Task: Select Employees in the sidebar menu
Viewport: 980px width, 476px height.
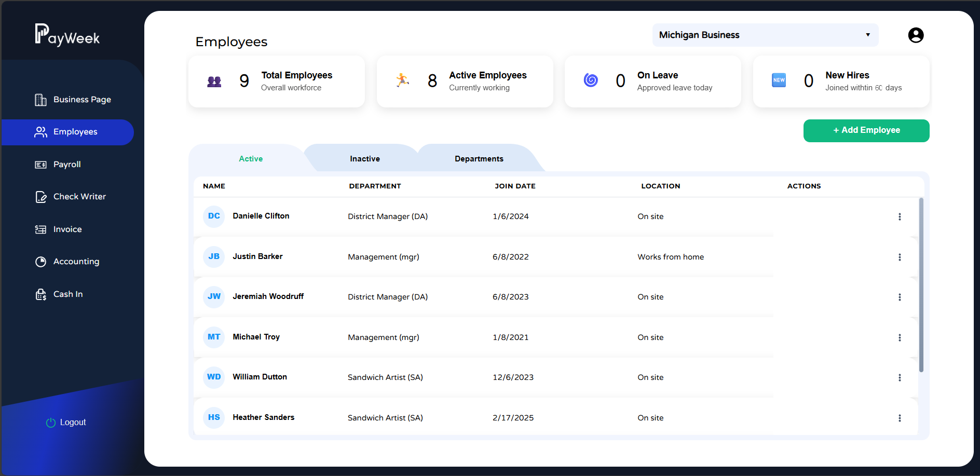Action: pyautogui.click(x=67, y=132)
